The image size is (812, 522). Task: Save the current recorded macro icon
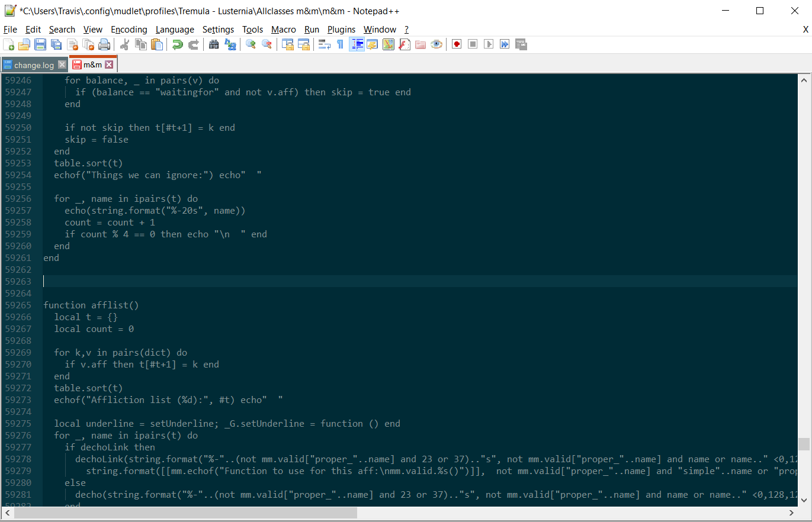(521, 44)
